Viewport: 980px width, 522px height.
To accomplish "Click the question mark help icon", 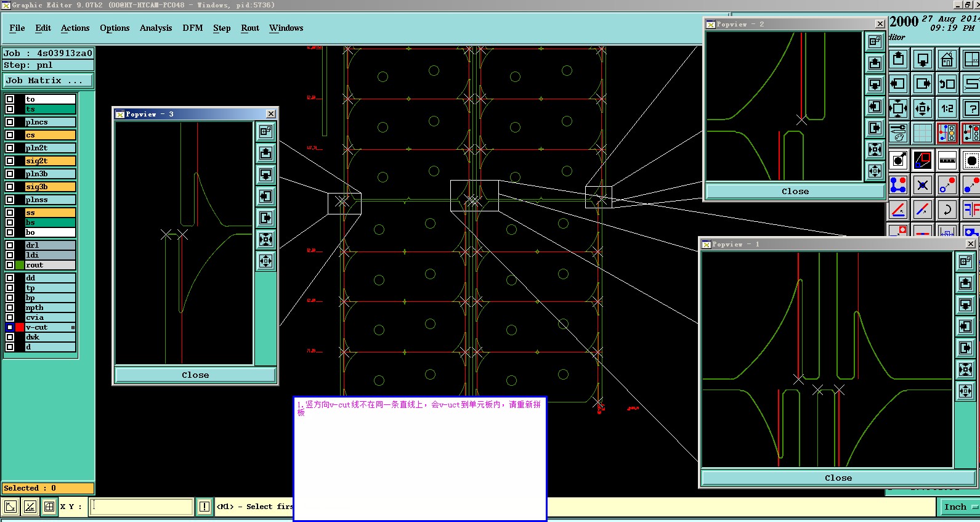I will (x=971, y=108).
